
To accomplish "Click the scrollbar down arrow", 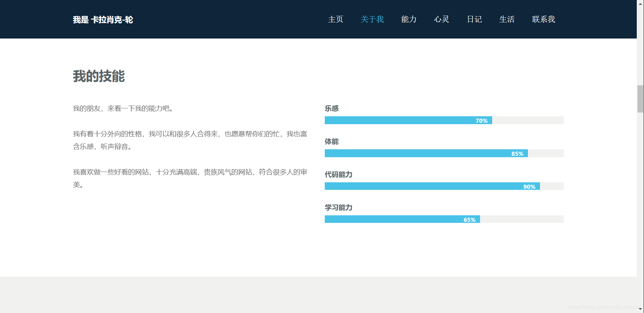I will [x=640, y=309].
